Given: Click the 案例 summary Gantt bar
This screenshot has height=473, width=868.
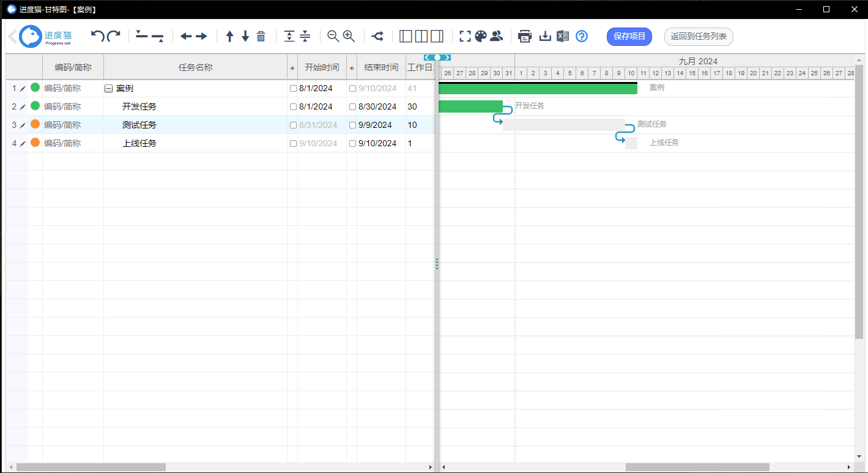Looking at the screenshot, I should pyautogui.click(x=538, y=88).
